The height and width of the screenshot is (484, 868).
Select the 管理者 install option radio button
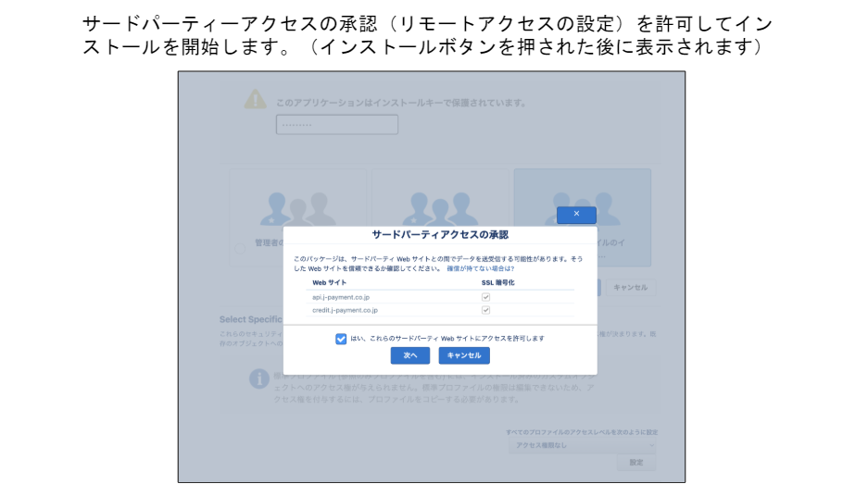coord(240,249)
